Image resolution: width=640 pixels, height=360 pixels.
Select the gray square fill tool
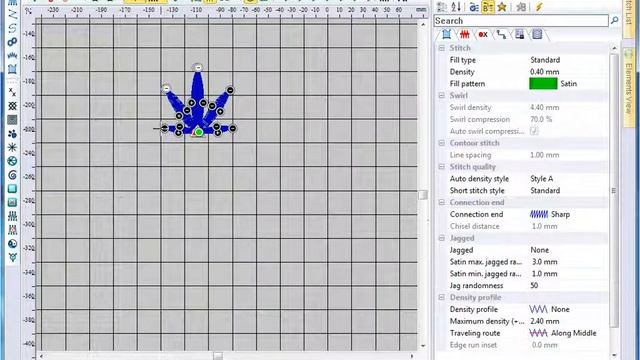pos(12,120)
